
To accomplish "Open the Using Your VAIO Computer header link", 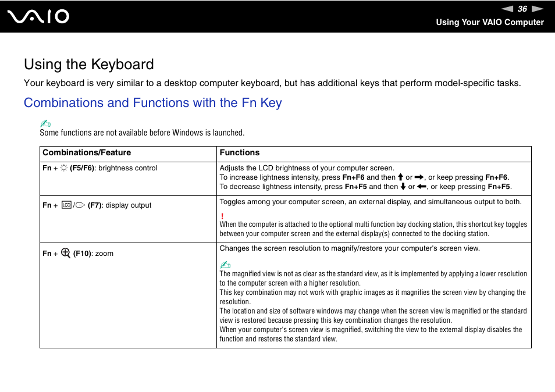I will tap(489, 22).
